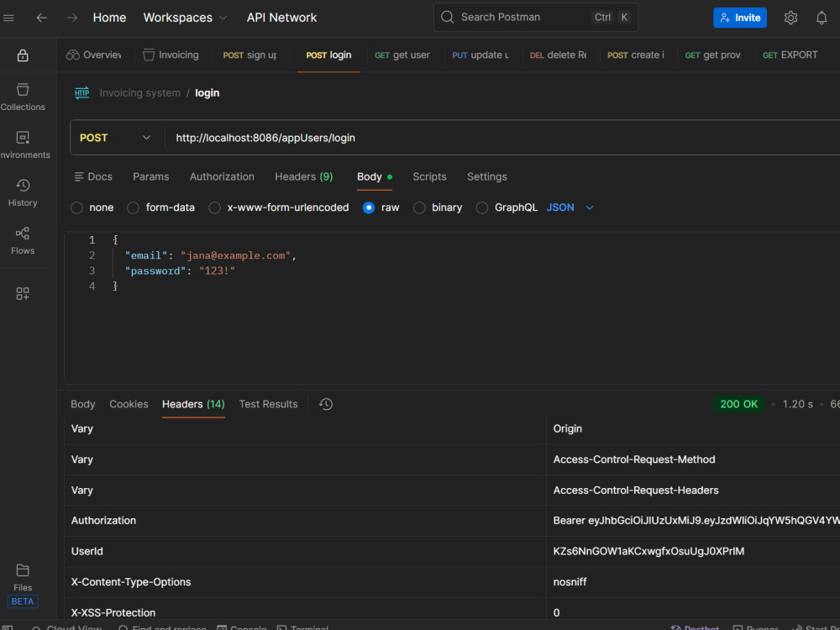
Task: Open the request Settings tab
Action: pyautogui.click(x=486, y=176)
